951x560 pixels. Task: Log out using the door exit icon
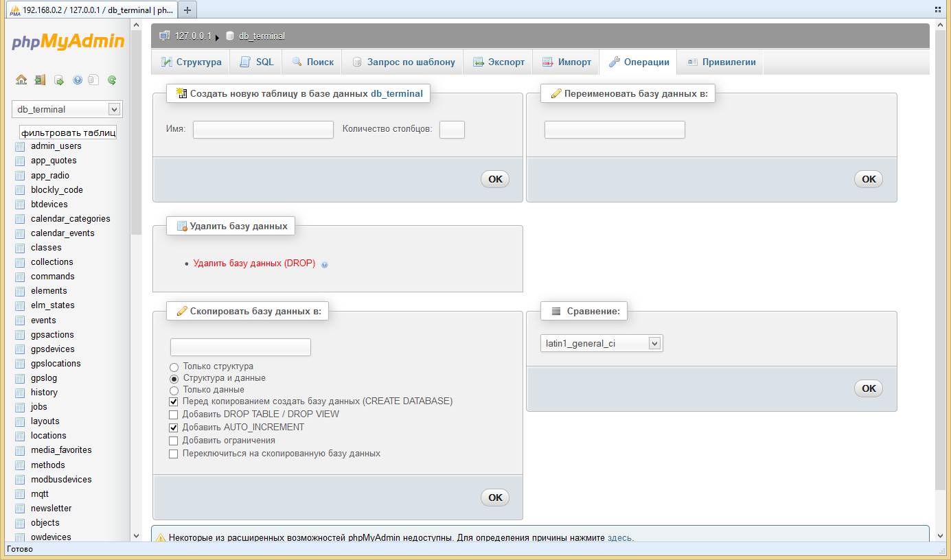point(40,80)
